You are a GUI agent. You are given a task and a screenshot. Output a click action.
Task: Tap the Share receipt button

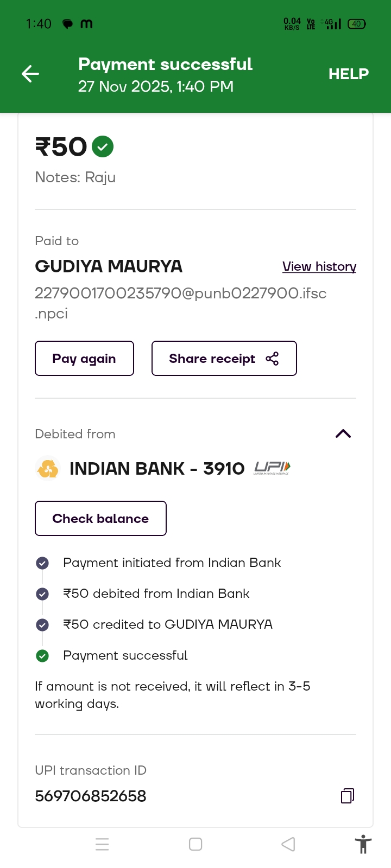coord(224,359)
